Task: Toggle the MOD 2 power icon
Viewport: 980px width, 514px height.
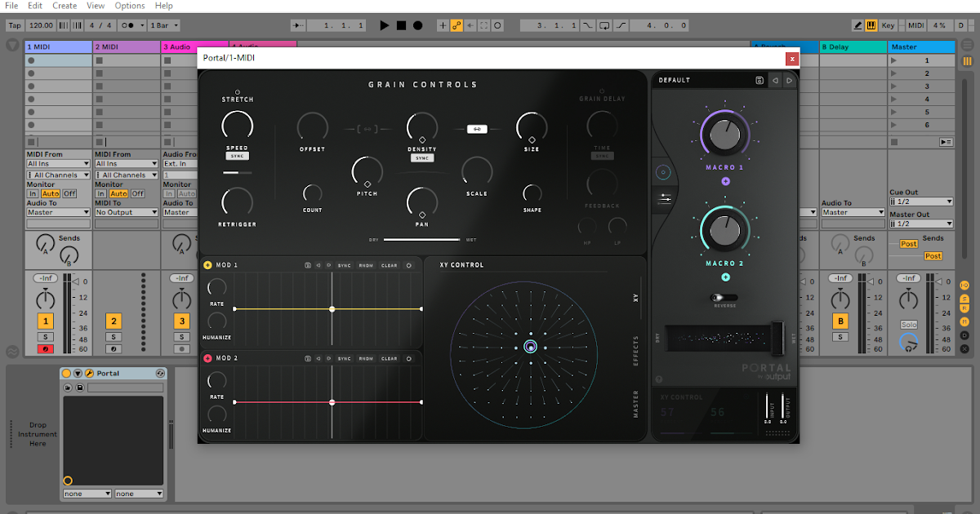Action: 409,358
